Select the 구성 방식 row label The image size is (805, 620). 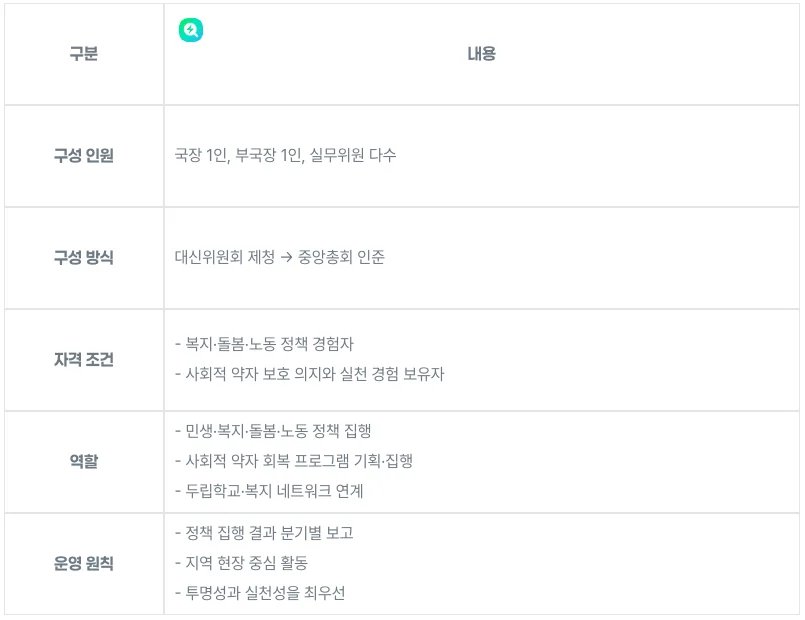click(x=84, y=258)
